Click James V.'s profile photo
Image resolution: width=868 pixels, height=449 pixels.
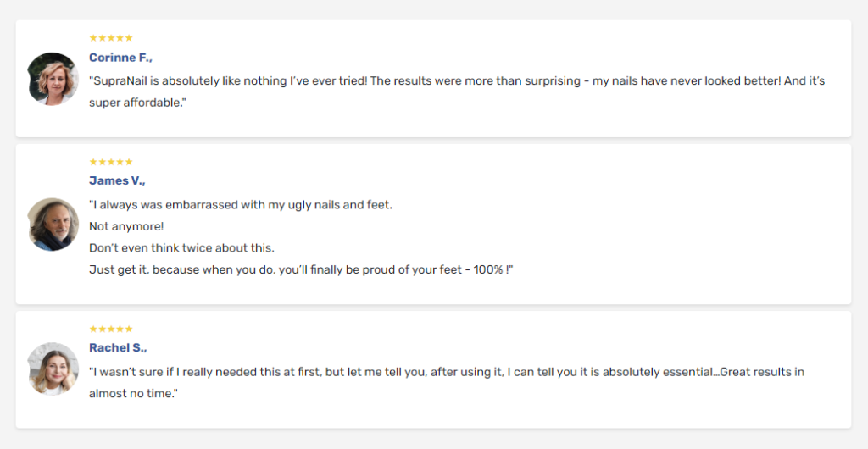53,224
